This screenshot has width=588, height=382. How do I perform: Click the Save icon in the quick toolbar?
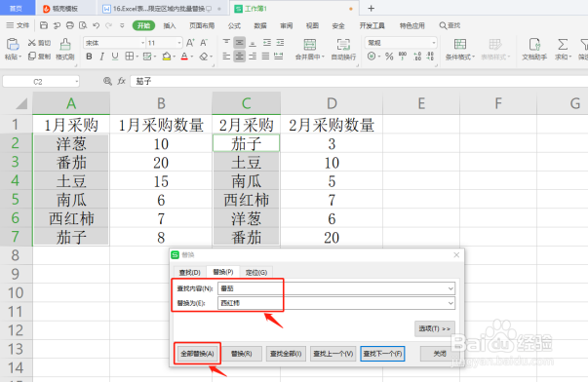point(44,25)
